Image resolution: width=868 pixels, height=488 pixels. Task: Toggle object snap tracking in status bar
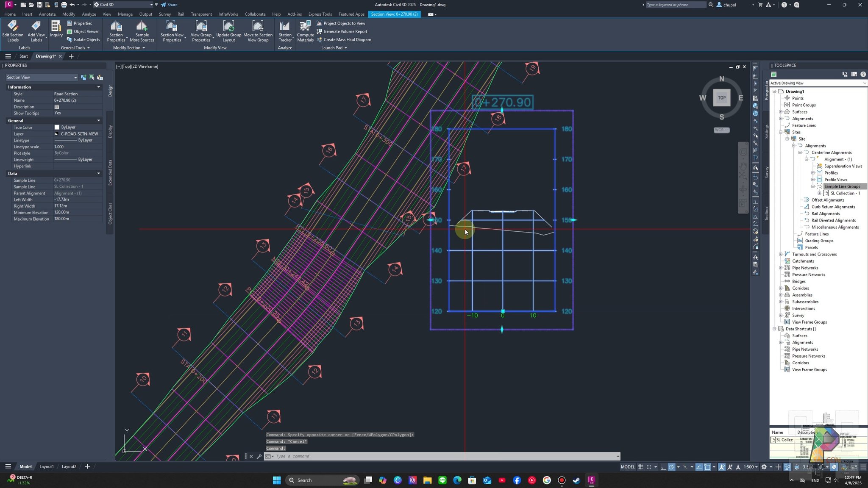point(699,467)
